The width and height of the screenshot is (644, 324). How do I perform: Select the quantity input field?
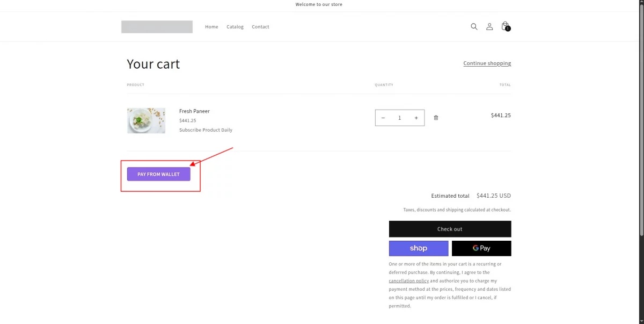399,117
